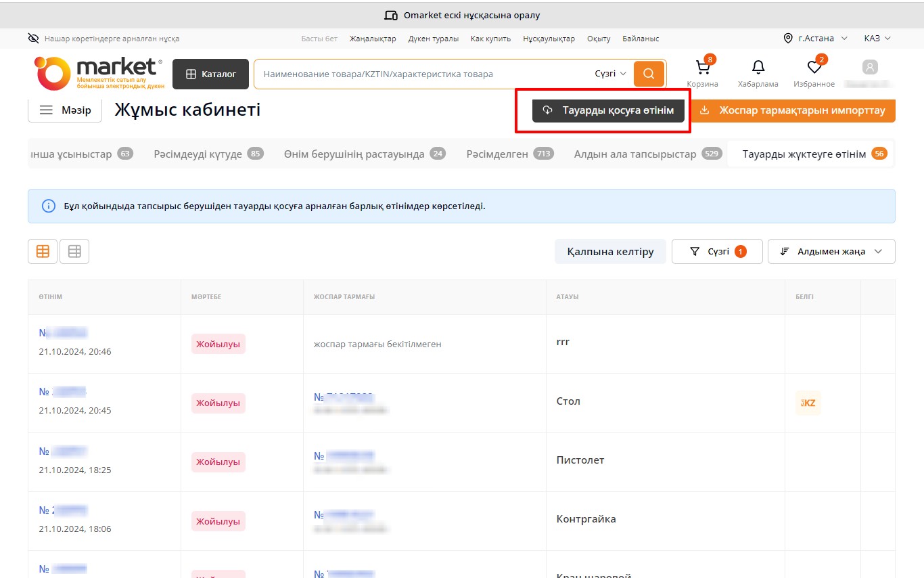Open the Сүзгі dropdown in search bar
This screenshot has height=578, width=924.
click(x=611, y=74)
